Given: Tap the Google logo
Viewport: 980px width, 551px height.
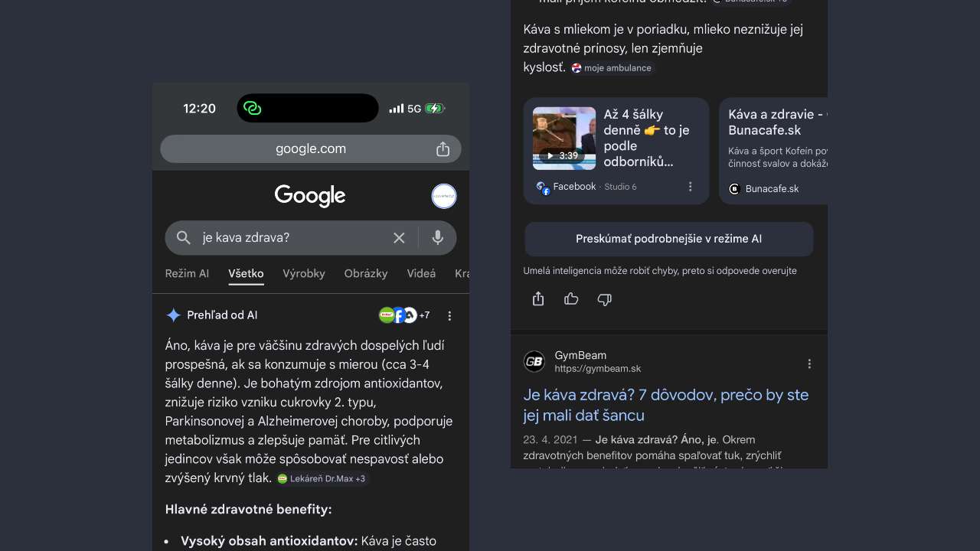Looking at the screenshot, I should [x=310, y=196].
